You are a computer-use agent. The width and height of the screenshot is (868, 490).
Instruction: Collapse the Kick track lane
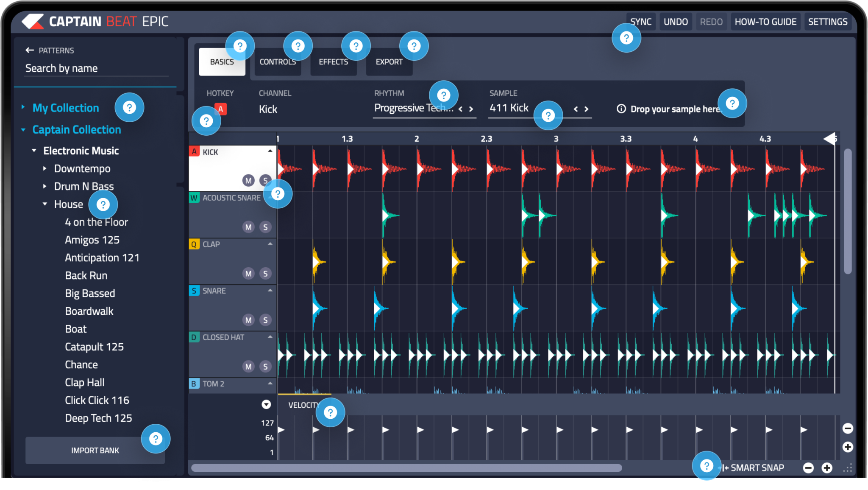click(x=270, y=151)
